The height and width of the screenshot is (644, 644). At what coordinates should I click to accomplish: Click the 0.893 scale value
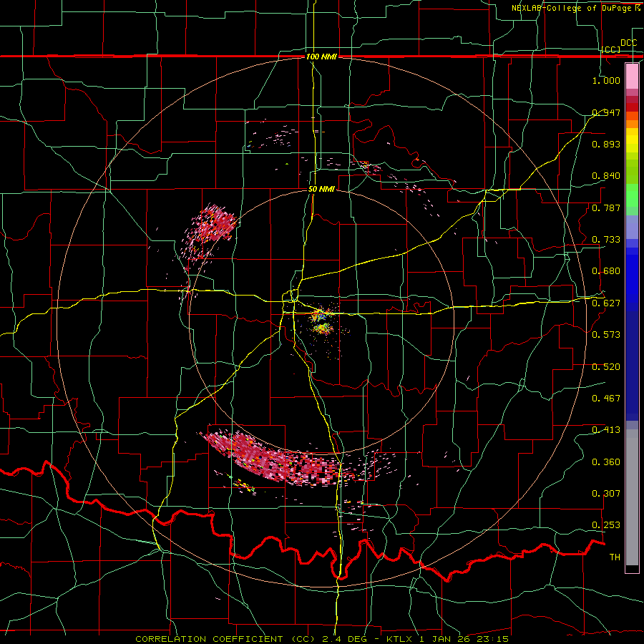click(x=606, y=144)
